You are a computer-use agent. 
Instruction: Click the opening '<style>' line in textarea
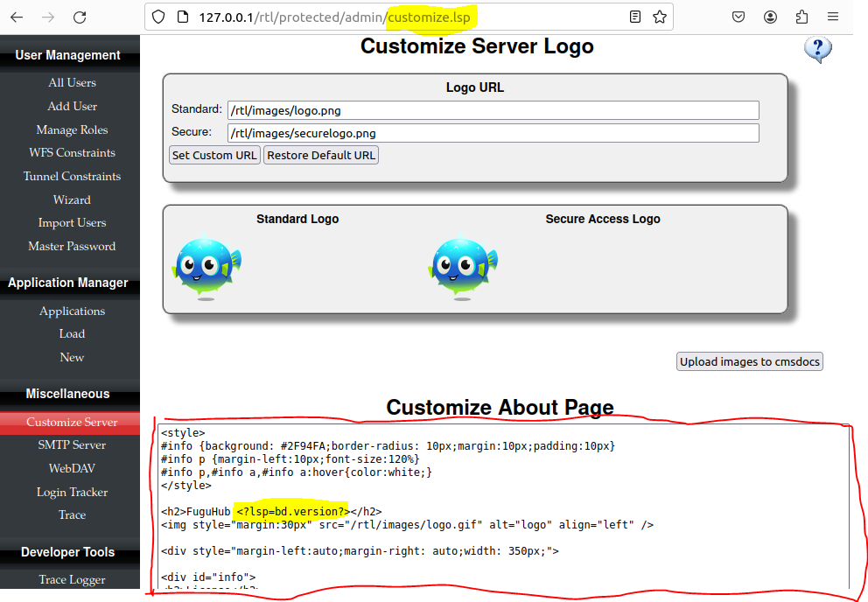(183, 432)
